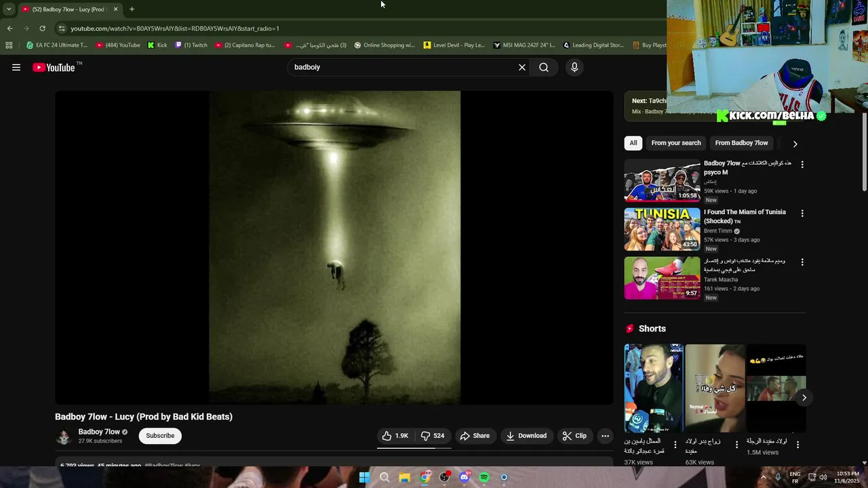The width and height of the screenshot is (868, 488).
Task: Open the YouTube guide hamburger menu
Action: (x=16, y=67)
